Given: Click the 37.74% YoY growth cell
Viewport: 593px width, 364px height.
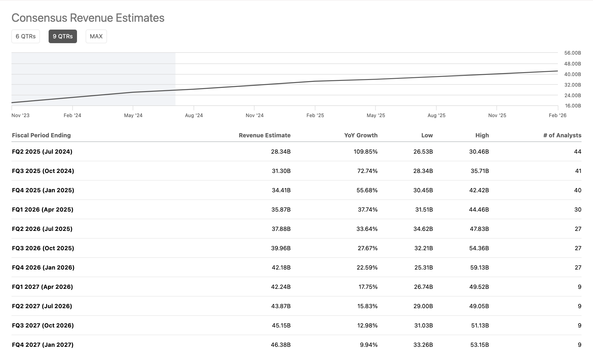Looking at the screenshot, I should point(368,209).
